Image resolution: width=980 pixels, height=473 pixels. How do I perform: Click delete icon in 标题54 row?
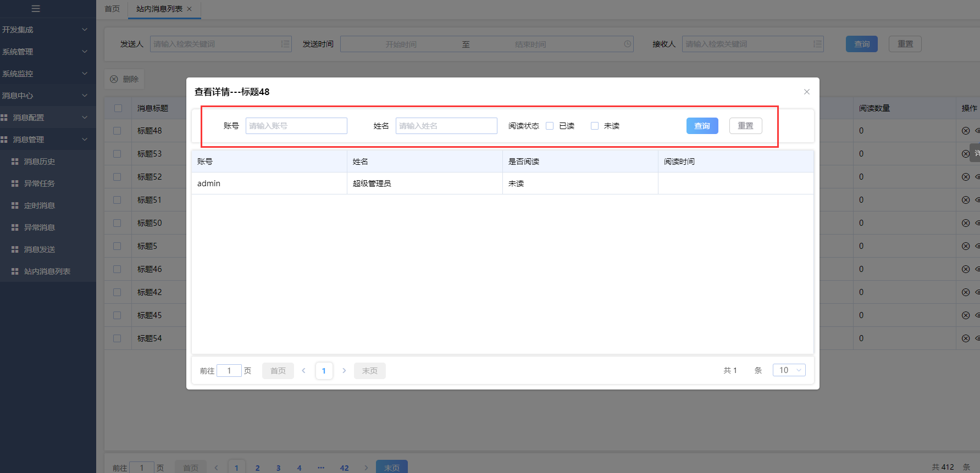pyautogui.click(x=966, y=338)
